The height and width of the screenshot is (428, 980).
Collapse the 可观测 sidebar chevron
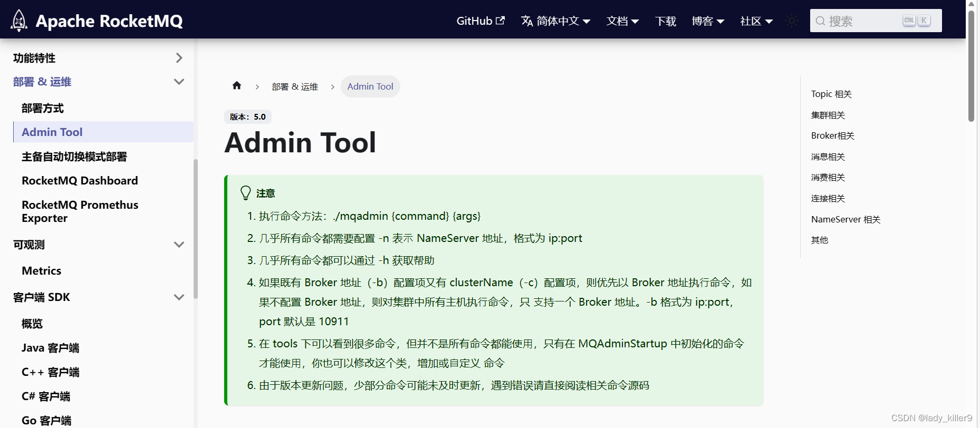pos(179,245)
